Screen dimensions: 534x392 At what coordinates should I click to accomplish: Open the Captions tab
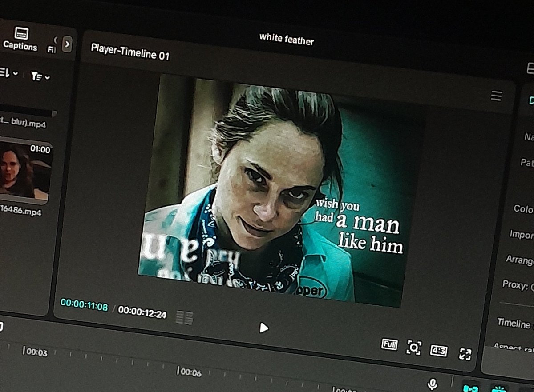20,39
